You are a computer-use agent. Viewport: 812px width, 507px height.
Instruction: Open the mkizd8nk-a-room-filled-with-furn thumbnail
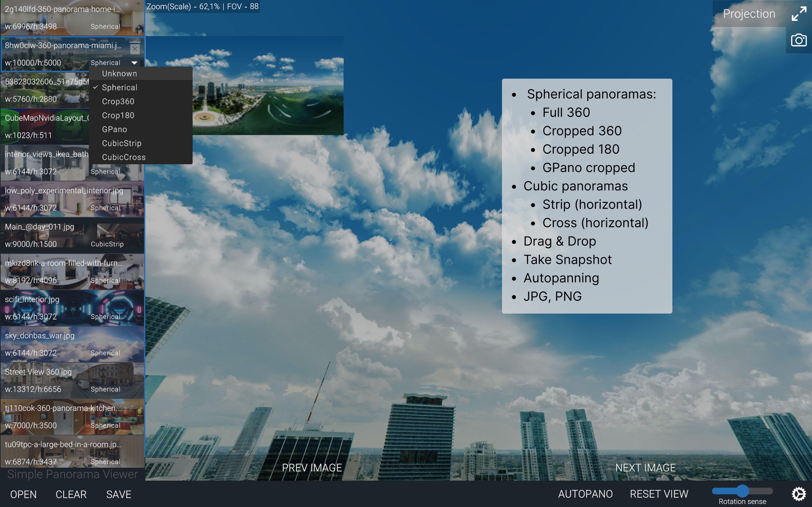(x=72, y=272)
